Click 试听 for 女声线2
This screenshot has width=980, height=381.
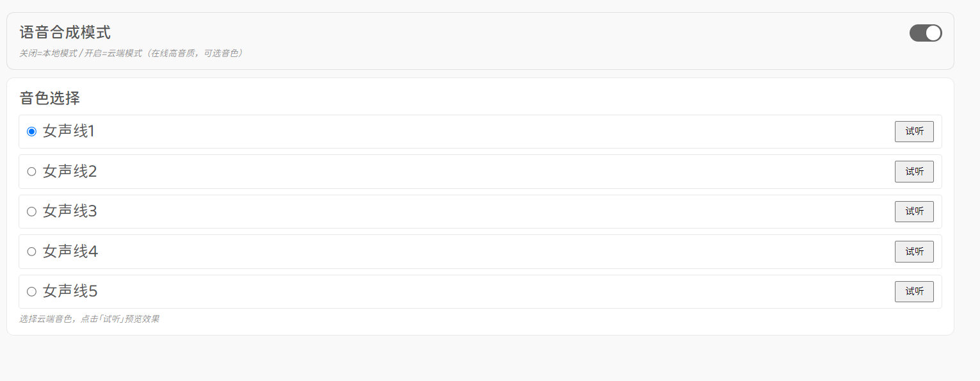914,172
